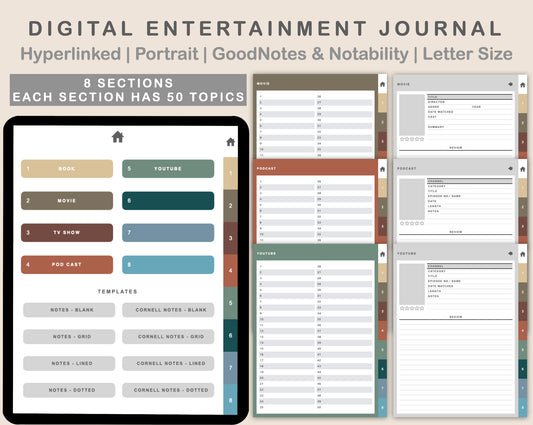Select tablet side tab 2

point(230,206)
